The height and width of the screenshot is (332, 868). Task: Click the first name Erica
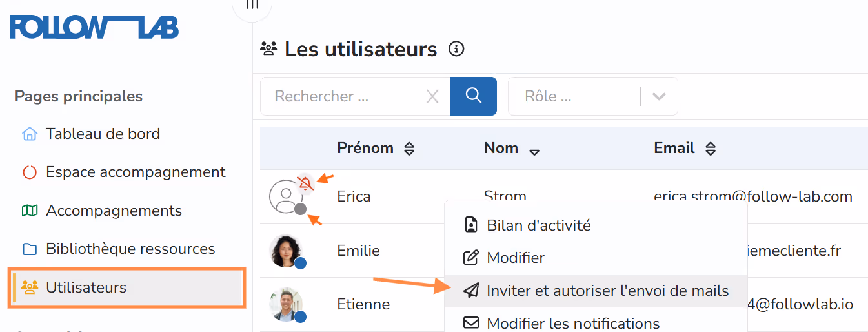pos(354,196)
